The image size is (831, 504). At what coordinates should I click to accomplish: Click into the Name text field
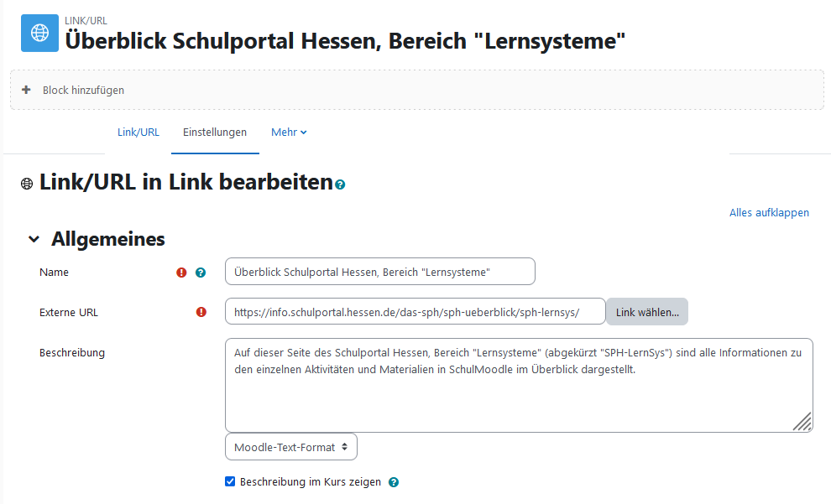coord(379,272)
